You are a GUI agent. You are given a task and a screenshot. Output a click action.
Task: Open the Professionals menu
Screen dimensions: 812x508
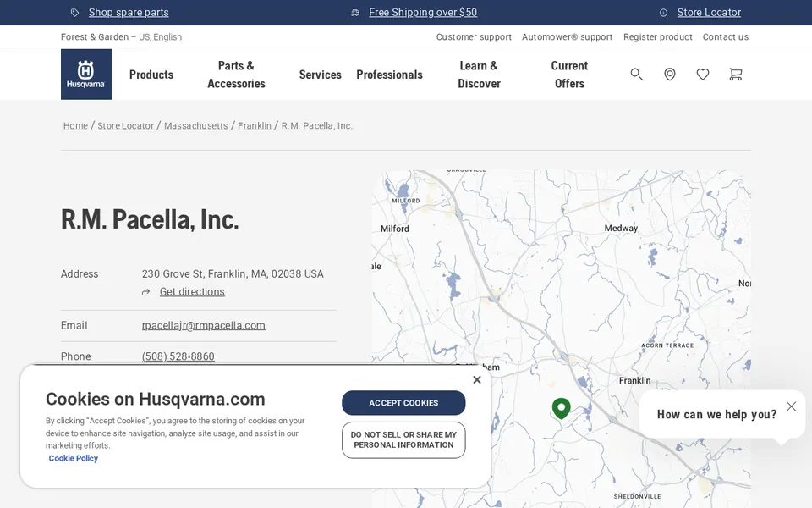point(389,75)
